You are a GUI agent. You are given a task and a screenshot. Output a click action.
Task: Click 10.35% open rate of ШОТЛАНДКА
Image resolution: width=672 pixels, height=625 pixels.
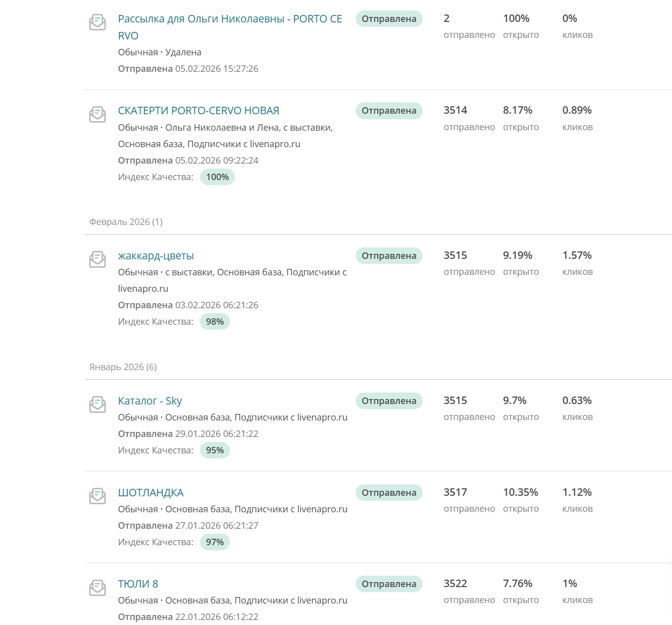pos(520,492)
